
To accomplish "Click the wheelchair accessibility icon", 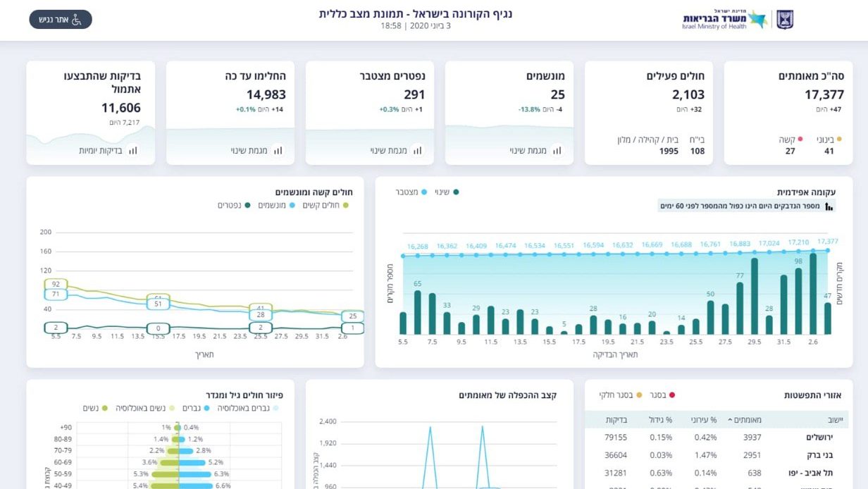I will pos(77,20).
